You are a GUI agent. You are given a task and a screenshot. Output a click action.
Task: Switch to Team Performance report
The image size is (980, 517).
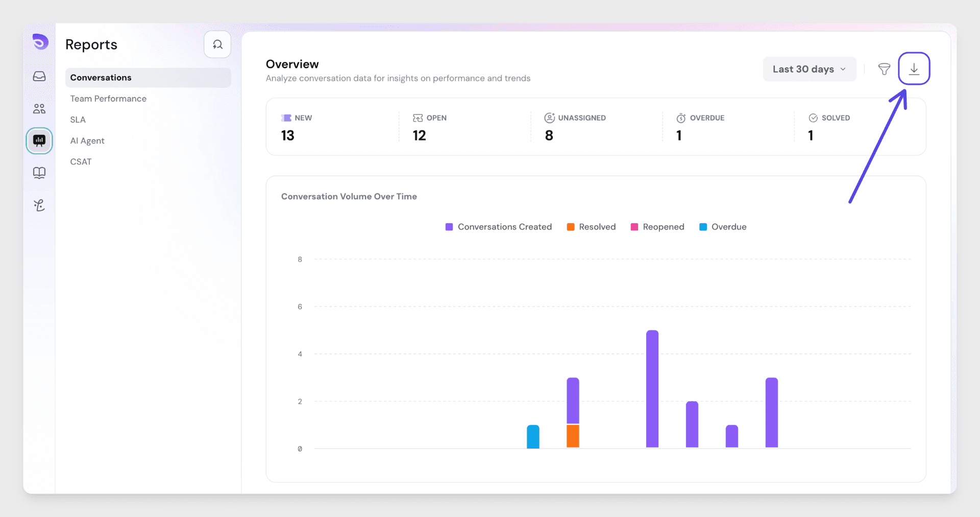pos(108,99)
